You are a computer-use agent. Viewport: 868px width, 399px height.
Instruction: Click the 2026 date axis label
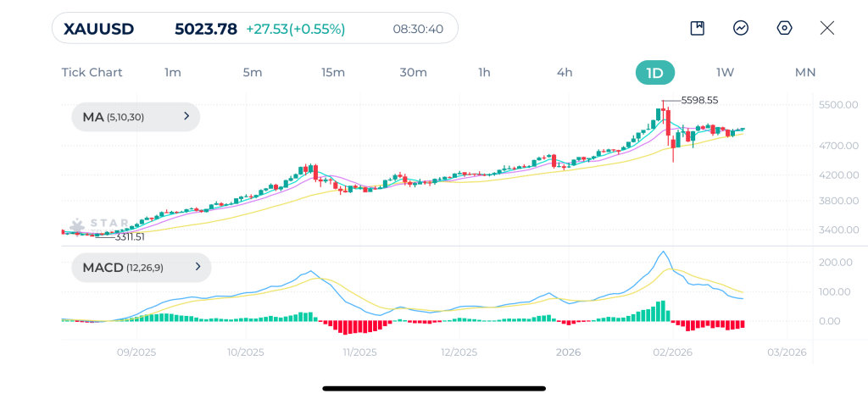tap(569, 352)
